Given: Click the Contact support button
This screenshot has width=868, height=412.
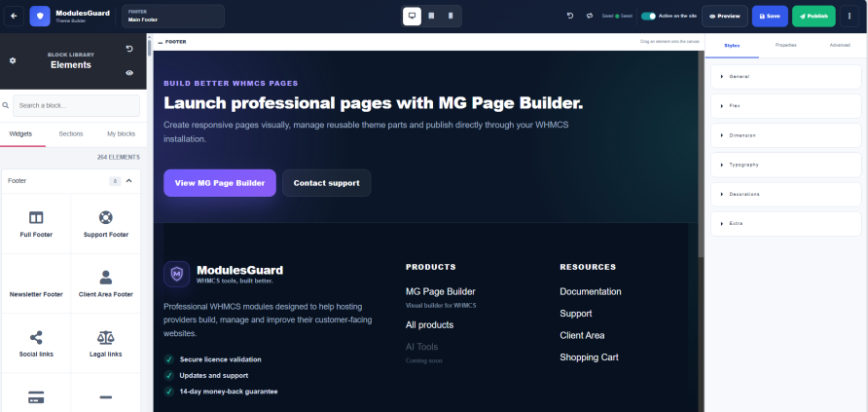Looking at the screenshot, I should tap(327, 183).
